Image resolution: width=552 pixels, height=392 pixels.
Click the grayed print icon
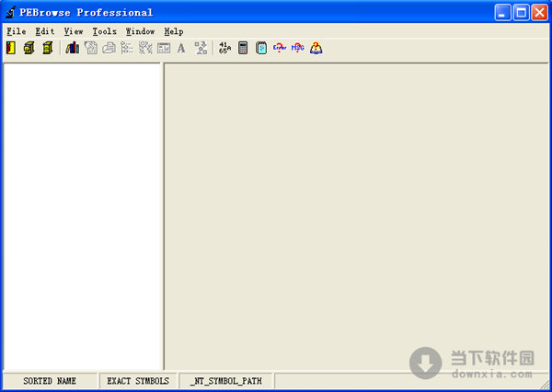[109, 48]
